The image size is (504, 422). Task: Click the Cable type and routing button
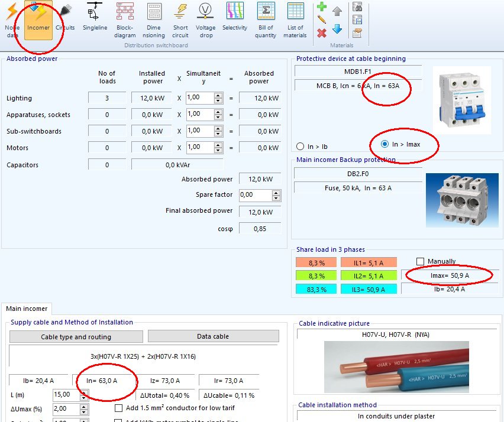pos(76,336)
